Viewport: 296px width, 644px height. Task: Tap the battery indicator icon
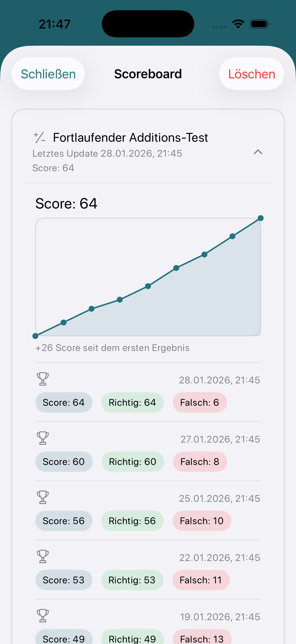(260, 24)
